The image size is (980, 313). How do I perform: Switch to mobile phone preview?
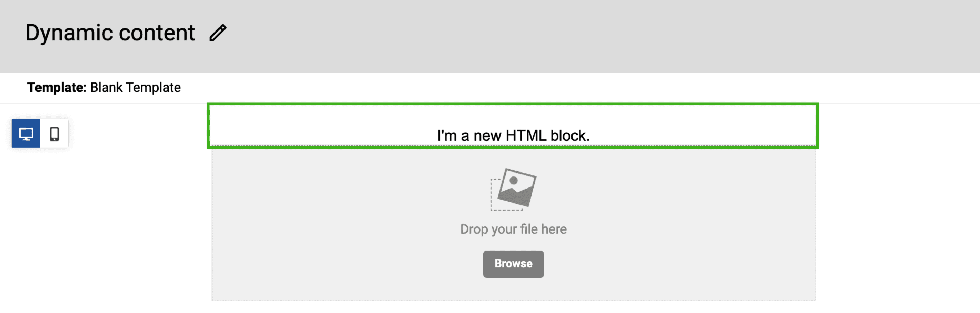pyautogui.click(x=54, y=134)
